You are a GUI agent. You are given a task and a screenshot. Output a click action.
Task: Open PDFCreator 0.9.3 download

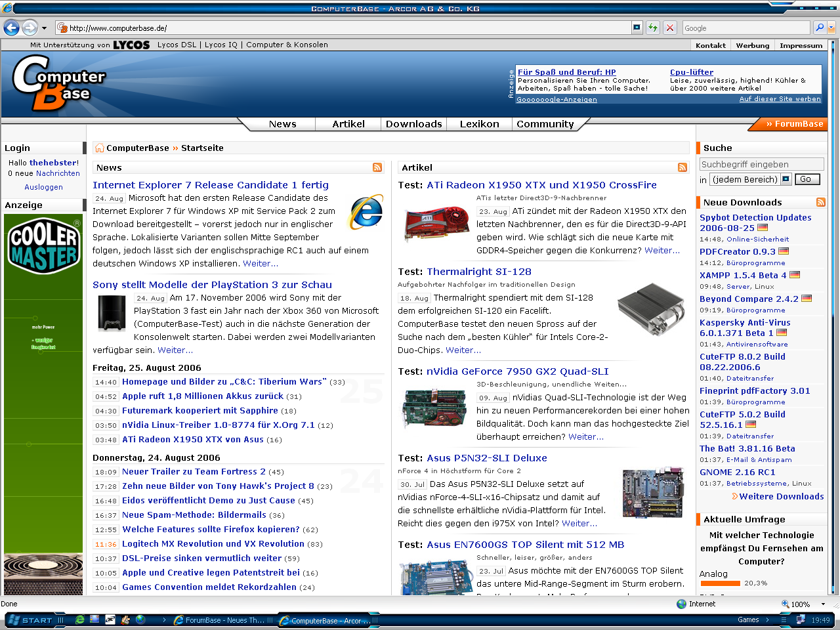click(738, 251)
